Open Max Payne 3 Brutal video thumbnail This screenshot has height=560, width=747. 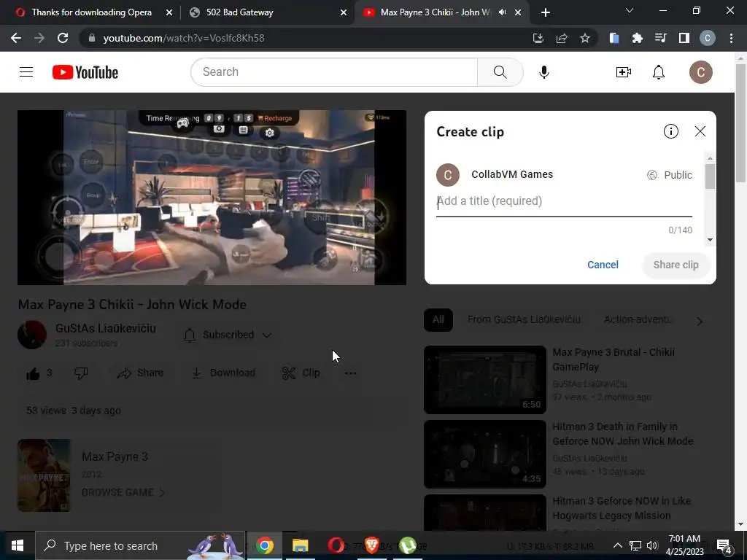pos(484,379)
